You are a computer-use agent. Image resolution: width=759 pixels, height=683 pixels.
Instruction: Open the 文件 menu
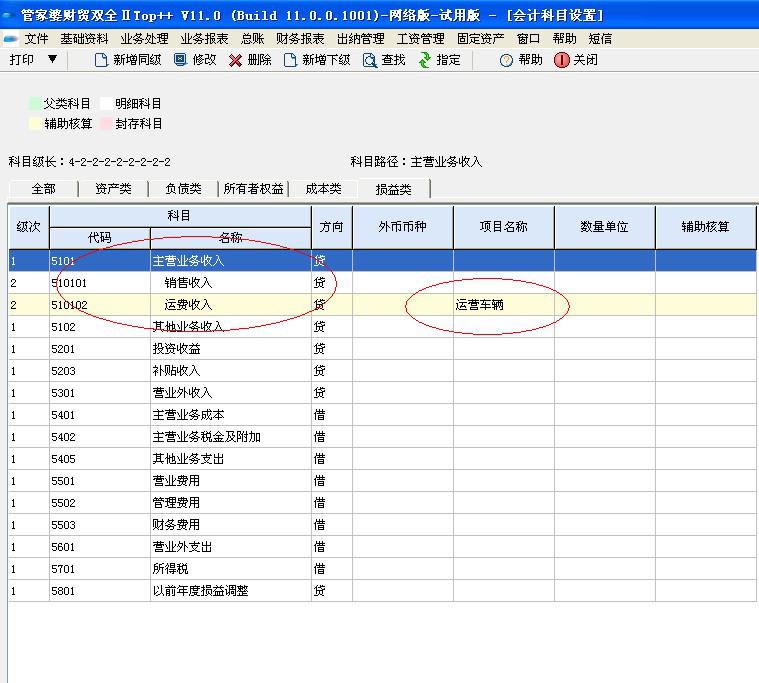[x=36, y=39]
